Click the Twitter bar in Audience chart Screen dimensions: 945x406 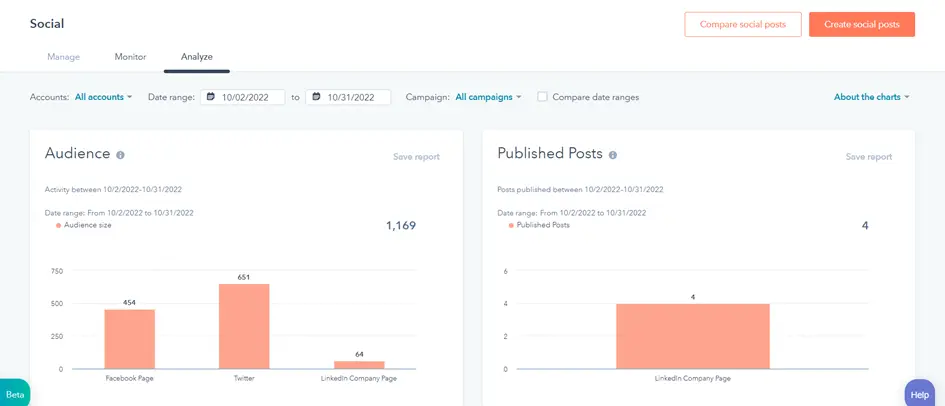pyautogui.click(x=244, y=326)
